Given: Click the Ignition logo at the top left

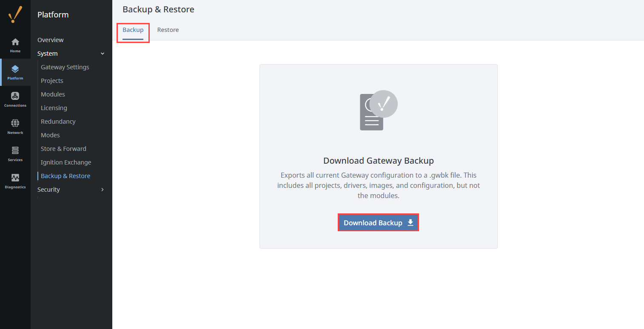Looking at the screenshot, I should (x=15, y=14).
